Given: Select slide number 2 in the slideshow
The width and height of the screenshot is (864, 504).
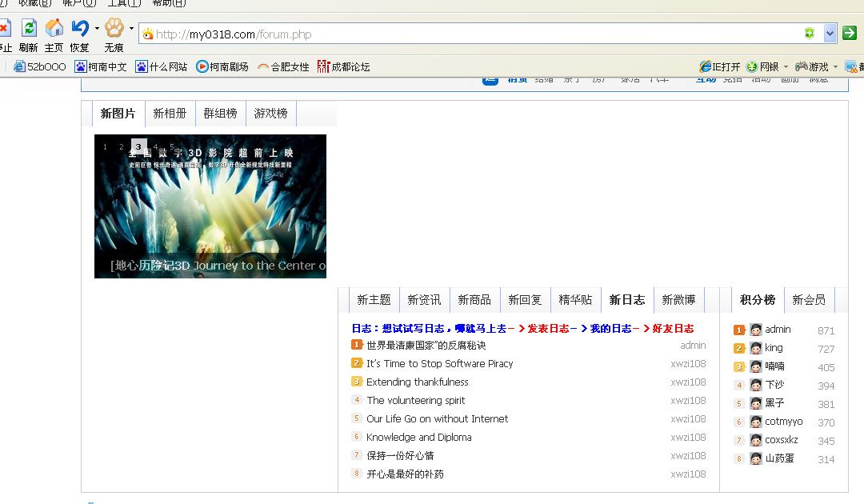Looking at the screenshot, I should [122, 146].
